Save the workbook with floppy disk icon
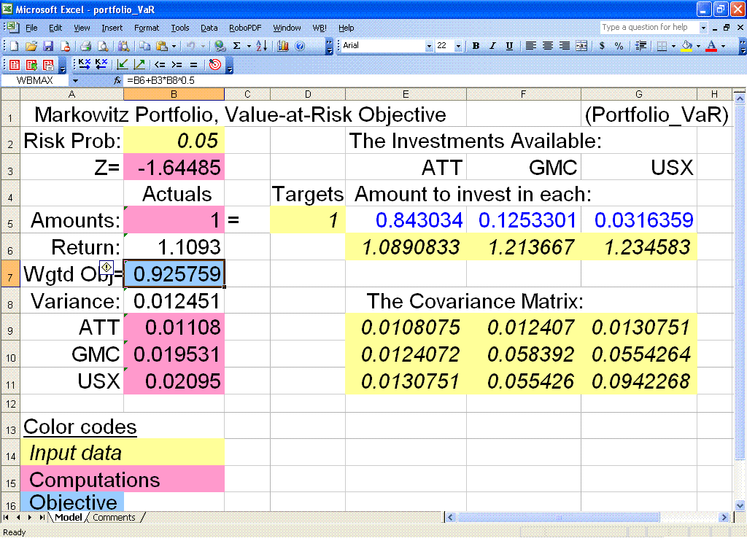This screenshot has width=747, height=560. tap(48, 46)
